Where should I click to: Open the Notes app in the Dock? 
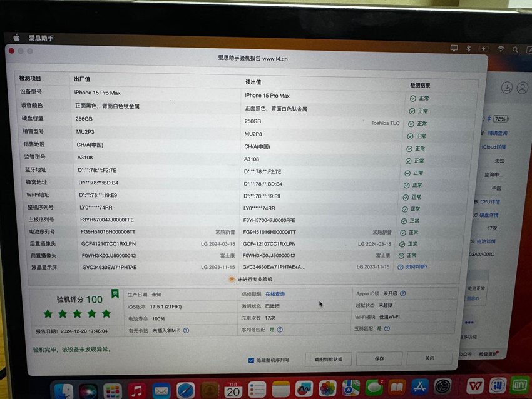tap(280, 390)
